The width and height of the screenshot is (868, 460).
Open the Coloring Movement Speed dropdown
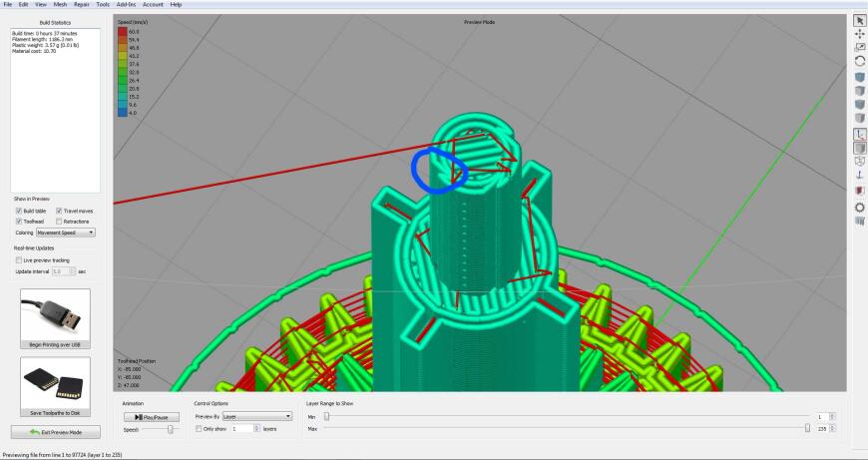65,232
